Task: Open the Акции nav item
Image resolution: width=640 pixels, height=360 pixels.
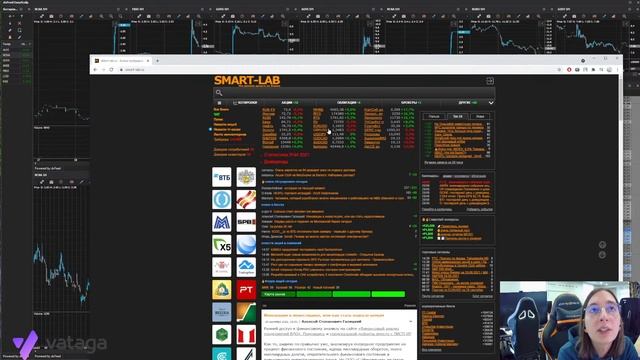Action: coord(290,103)
